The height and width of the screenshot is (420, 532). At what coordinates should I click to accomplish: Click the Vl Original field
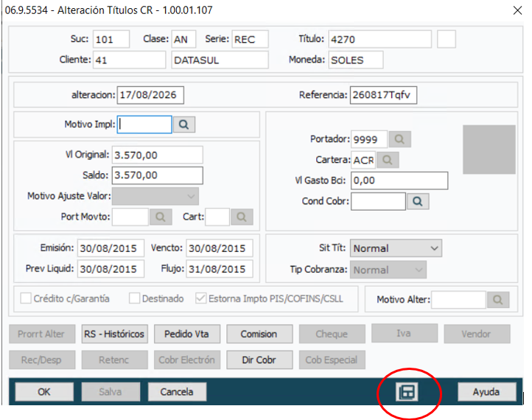coord(158,155)
